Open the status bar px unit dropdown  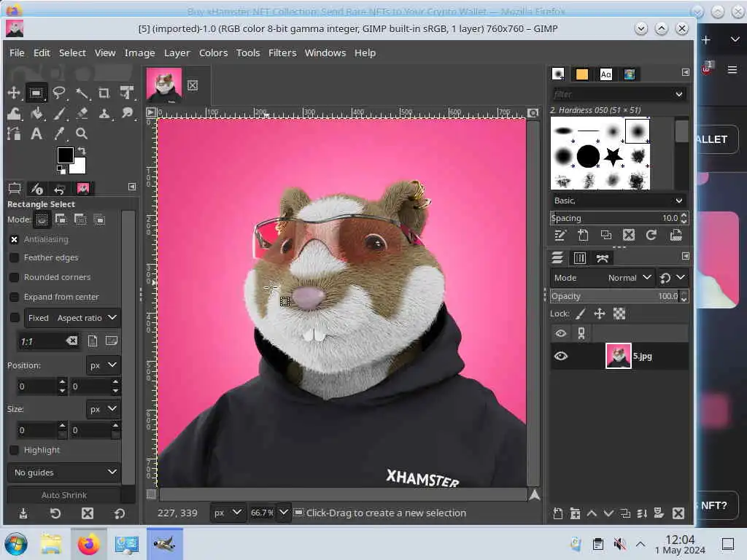point(228,513)
